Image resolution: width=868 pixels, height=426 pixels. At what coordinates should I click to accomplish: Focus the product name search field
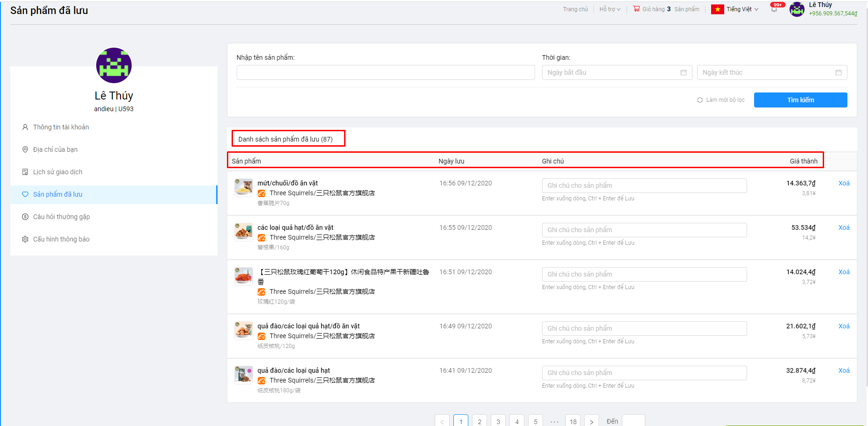point(385,72)
